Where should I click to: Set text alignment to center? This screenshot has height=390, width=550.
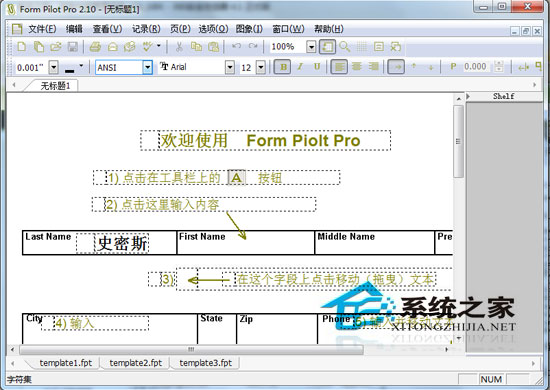coord(357,66)
